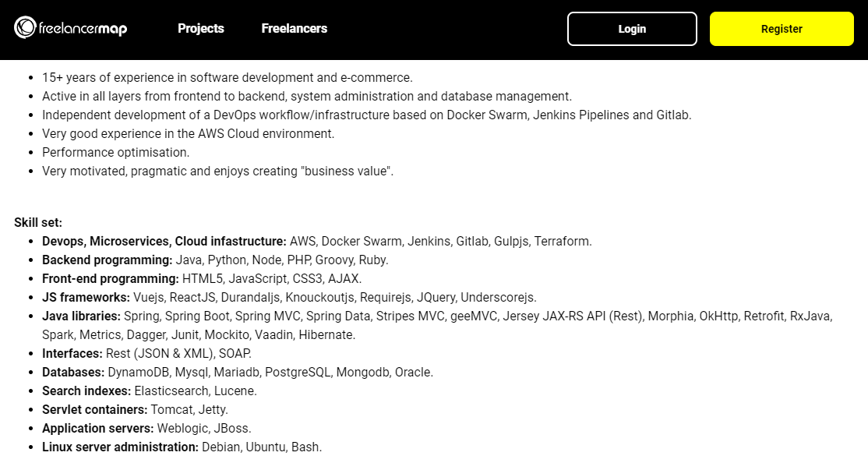Click the "15+ years of experience" line
This screenshot has width=868, height=463.
click(227, 78)
